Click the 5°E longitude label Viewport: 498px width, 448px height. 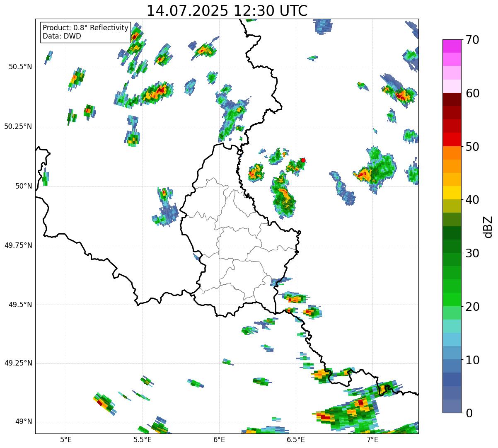click(66, 440)
